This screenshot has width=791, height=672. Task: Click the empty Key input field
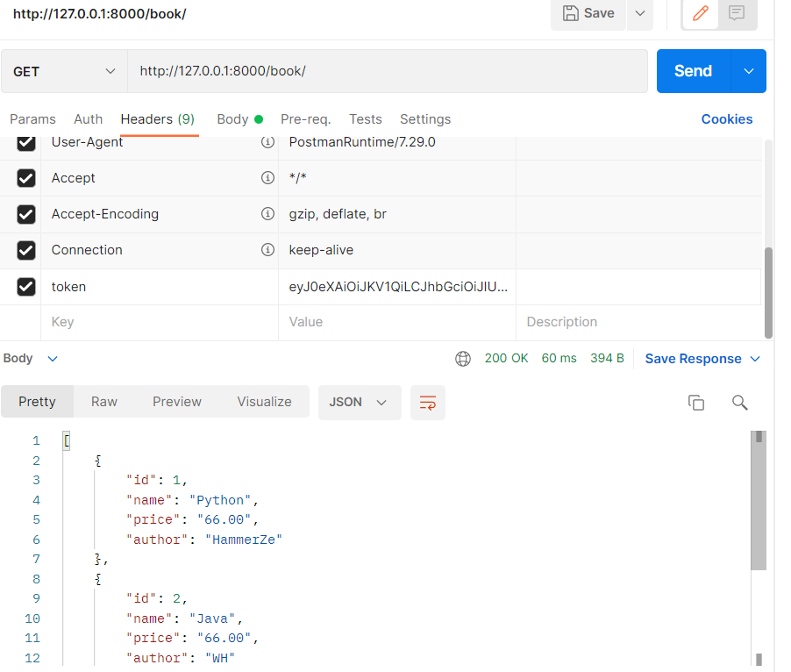tap(160, 322)
